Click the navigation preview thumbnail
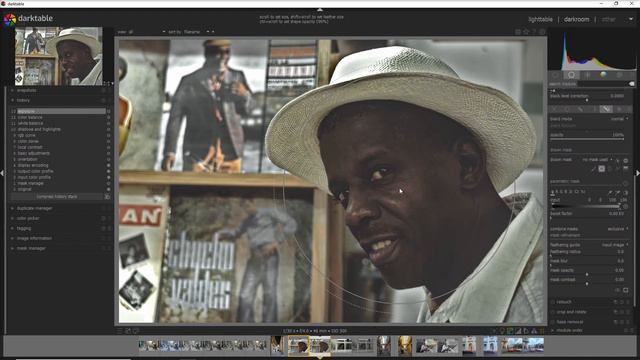Viewport: 640px width, 360px height. 59,56
